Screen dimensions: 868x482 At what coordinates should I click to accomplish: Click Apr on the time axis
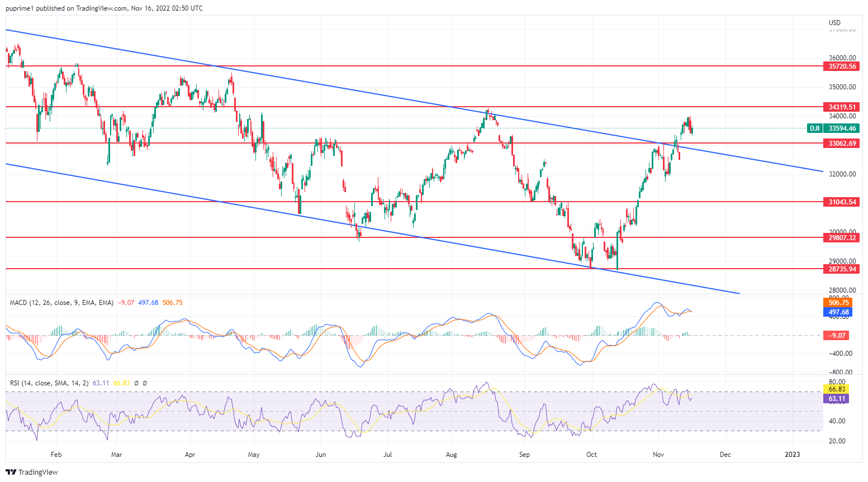click(x=190, y=455)
